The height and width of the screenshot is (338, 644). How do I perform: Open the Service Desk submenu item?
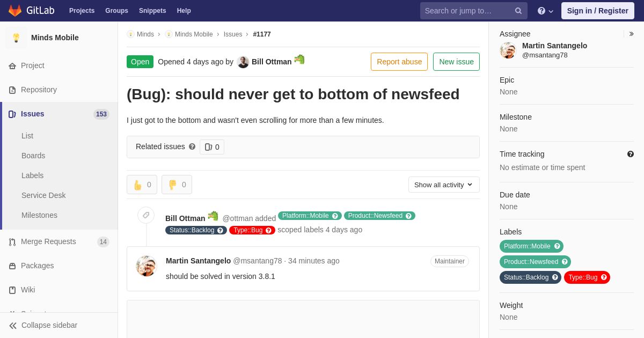pos(43,195)
